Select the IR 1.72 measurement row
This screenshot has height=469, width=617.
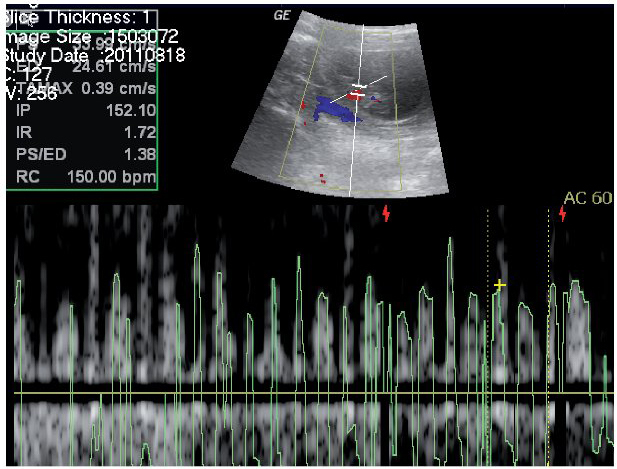click(80, 132)
